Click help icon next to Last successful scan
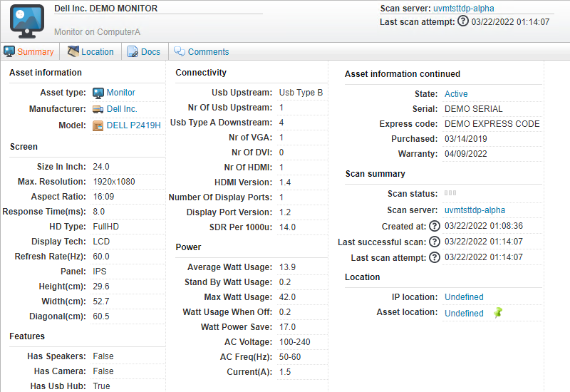The image size is (570, 392). (x=434, y=242)
